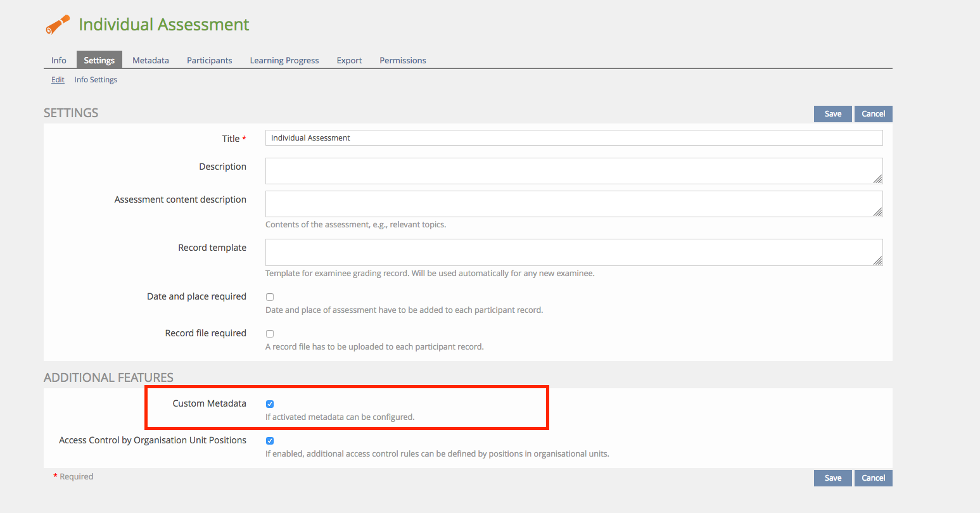The image size is (980, 513).
Task: Tick the Record file required checkbox
Action: tap(270, 334)
